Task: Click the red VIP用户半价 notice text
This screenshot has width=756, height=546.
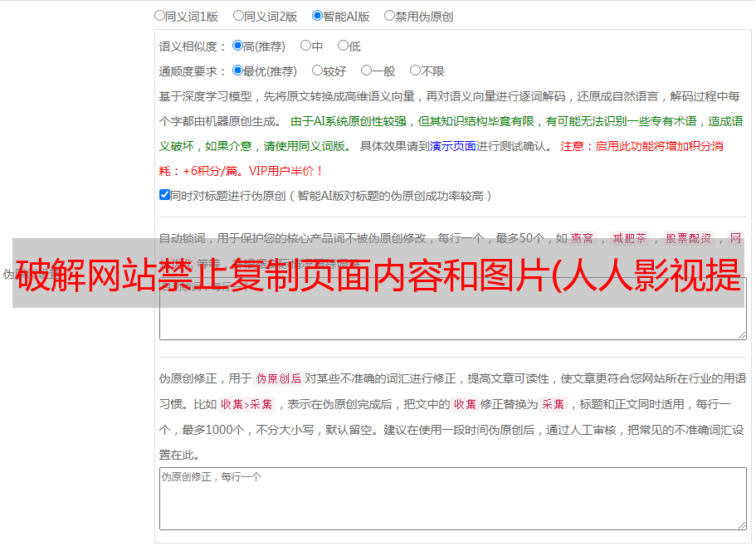Action: tap(285, 171)
